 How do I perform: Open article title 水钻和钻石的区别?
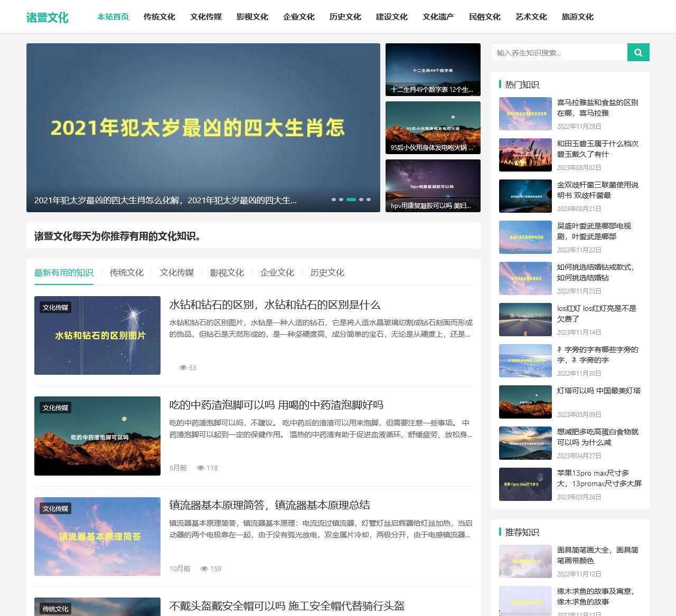(275, 305)
